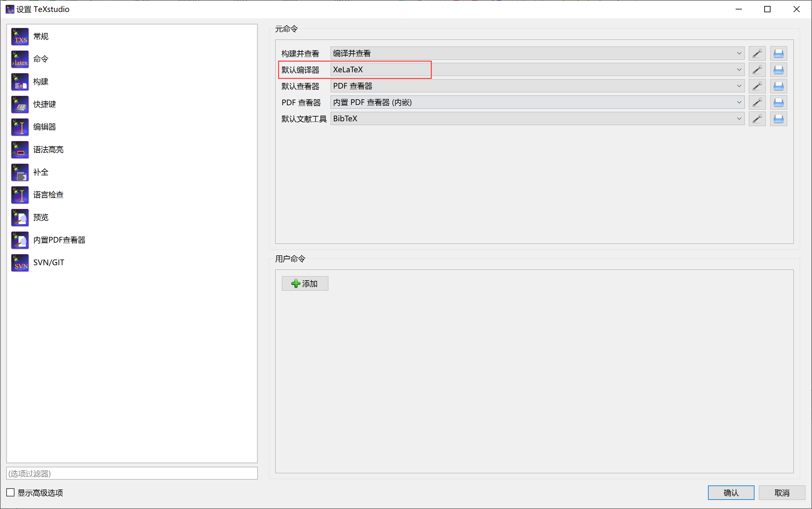Click wrench icon for 构建并查看 row
This screenshot has height=509, width=812.
coord(757,53)
